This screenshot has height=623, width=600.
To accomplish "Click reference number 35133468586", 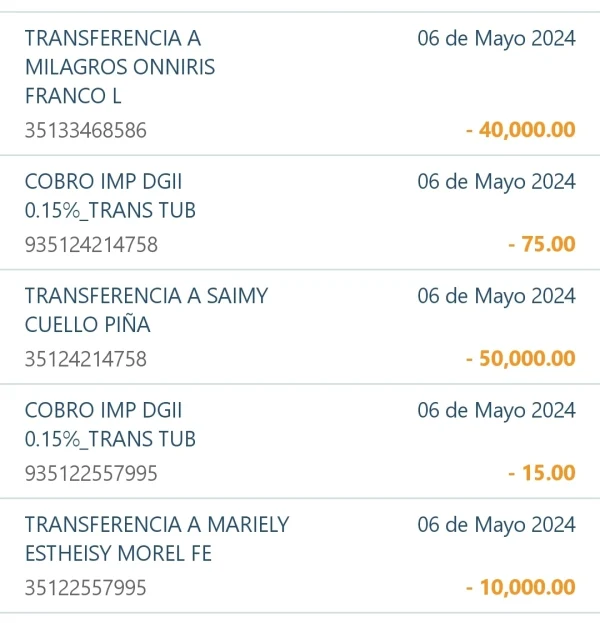I will click(85, 130).
